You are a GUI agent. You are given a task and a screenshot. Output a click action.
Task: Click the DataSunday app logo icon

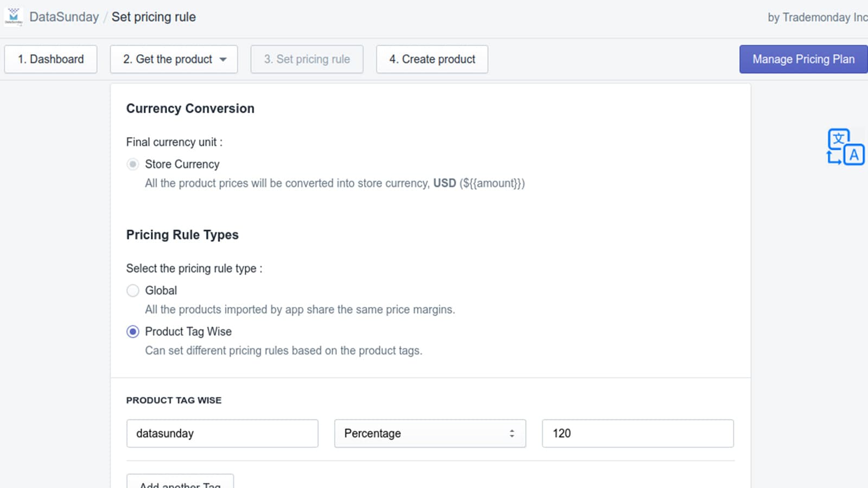(14, 16)
